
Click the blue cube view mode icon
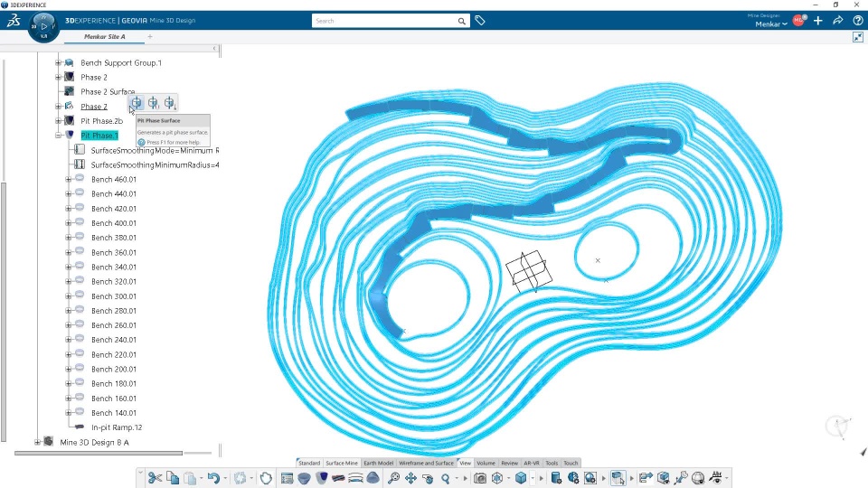(521, 478)
